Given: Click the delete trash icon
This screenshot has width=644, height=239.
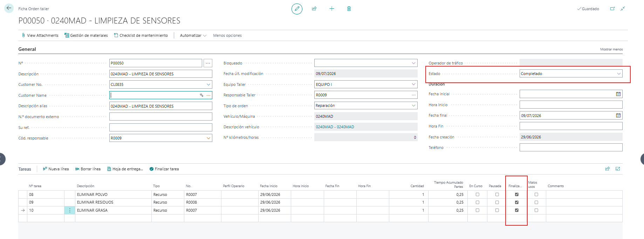Looking at the screenshot, I should (x=349, y=9).
